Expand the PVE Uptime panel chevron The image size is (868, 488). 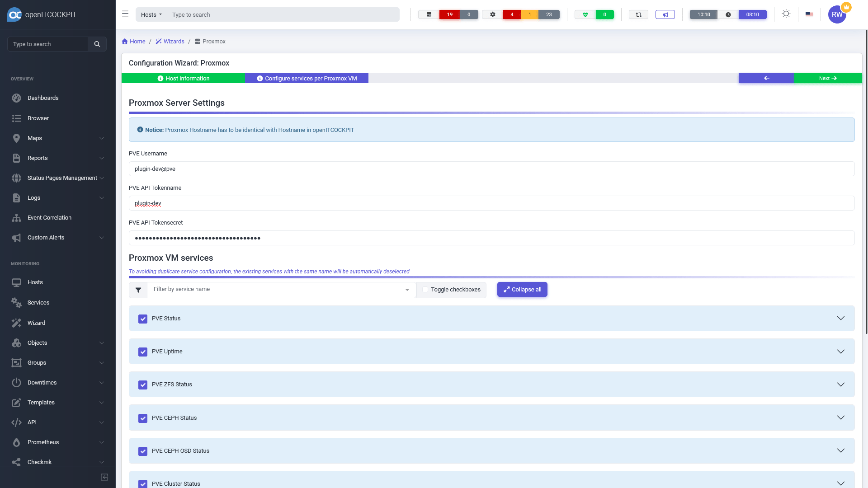coord(840,352)
